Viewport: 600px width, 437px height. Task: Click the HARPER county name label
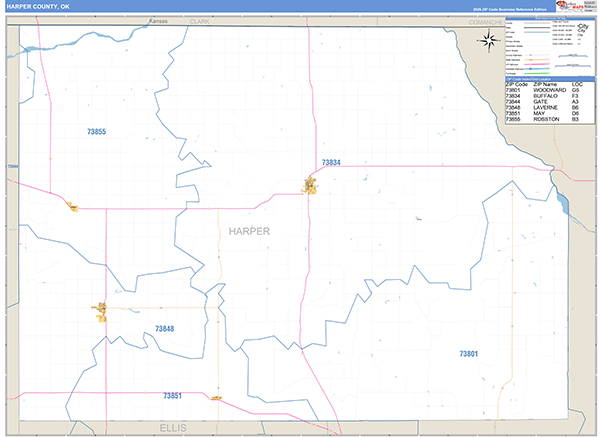249,231
